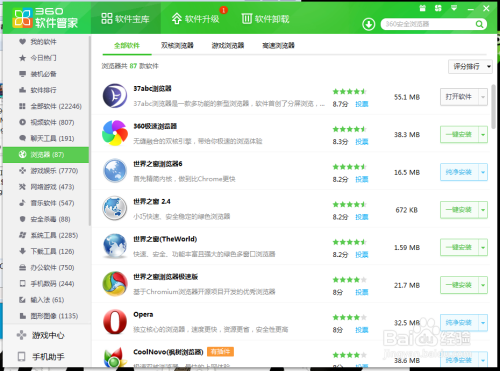The image size is (500, 371).
Task: Click the gamepad icon beside 游戏中心
Action: [22, 335]
